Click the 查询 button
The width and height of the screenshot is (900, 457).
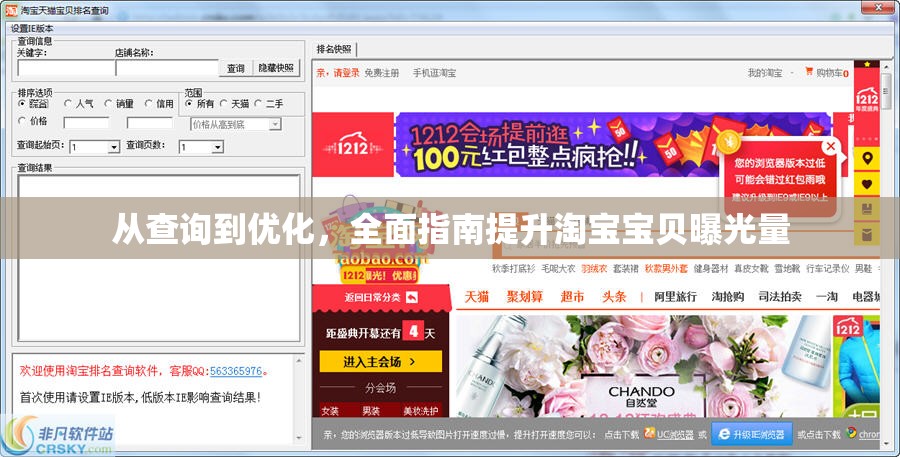coord(236,68)
